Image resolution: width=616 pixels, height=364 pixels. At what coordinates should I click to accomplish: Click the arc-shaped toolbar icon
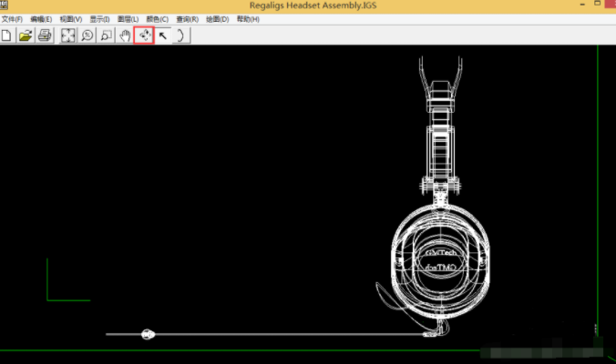pyautogui.click(x=181, y=35)
